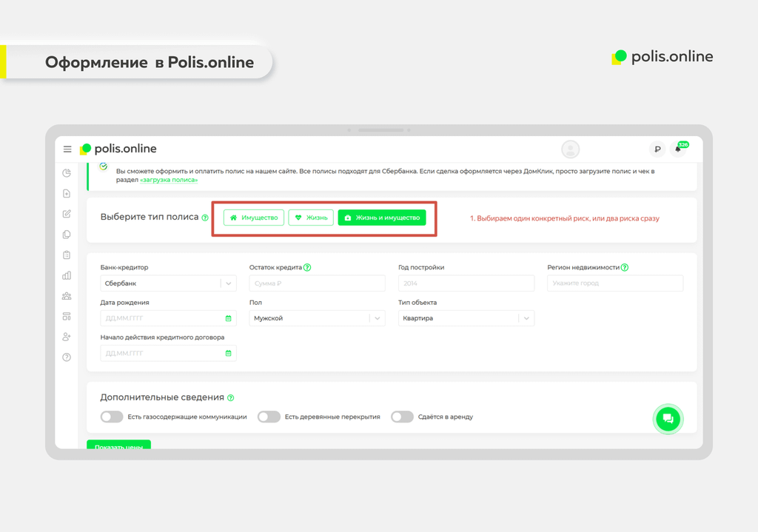Click the user avatar in the header

click(x=571, y=149)
